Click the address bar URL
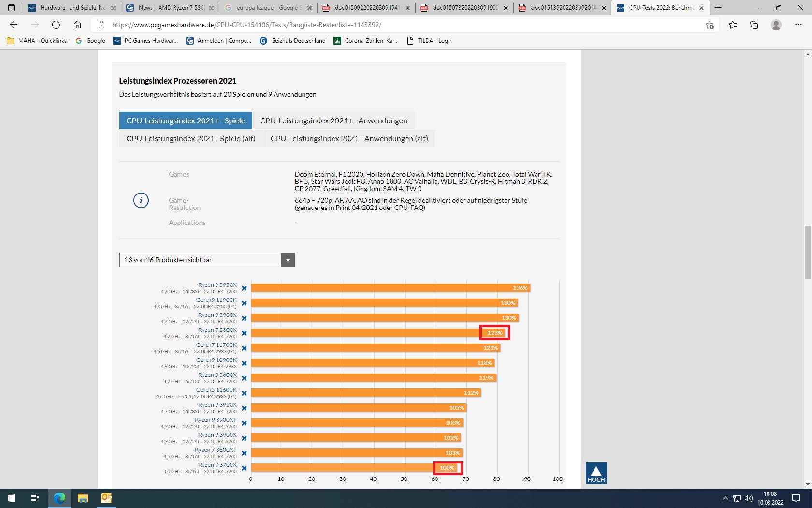The width and height of the screenshot is (812, 508). pyautogui.click(x=246, y=25)
